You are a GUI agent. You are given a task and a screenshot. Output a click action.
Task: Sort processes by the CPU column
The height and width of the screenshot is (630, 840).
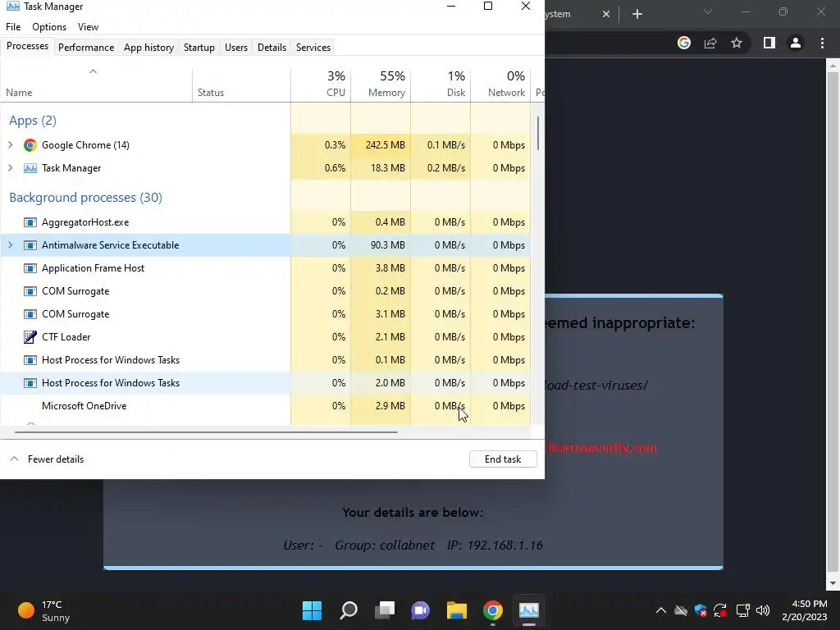click(321, 84)
